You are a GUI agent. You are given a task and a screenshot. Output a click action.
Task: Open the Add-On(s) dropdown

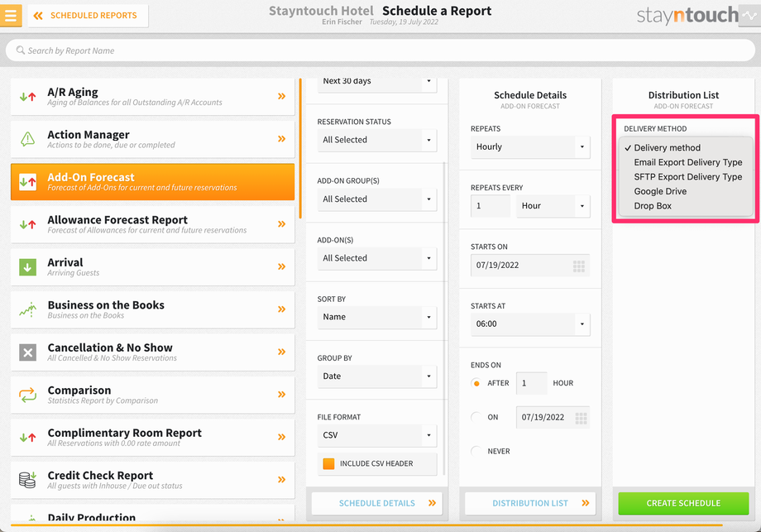point(377,258)
